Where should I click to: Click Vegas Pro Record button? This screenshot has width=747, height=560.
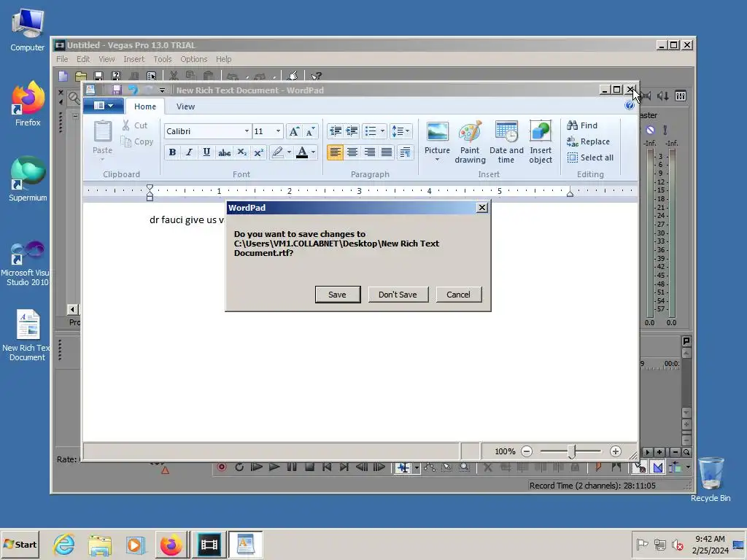[222, 467]
